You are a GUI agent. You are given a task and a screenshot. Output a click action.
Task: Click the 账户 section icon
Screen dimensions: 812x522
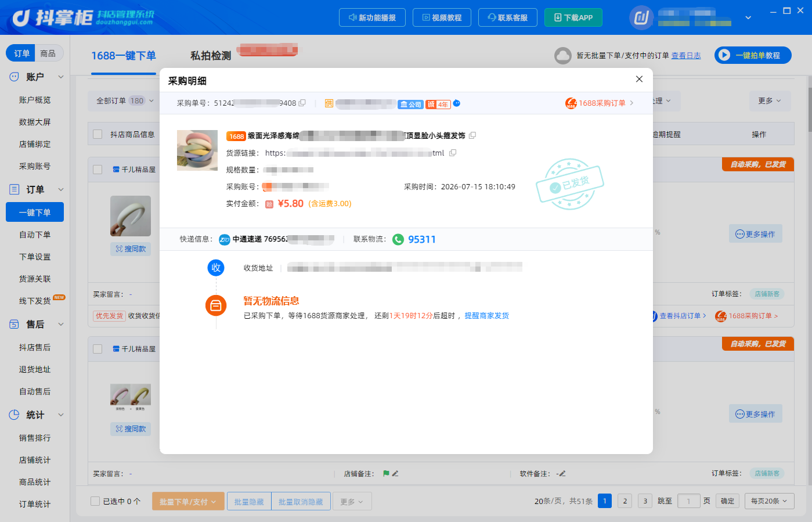click(x=15, y=77)
